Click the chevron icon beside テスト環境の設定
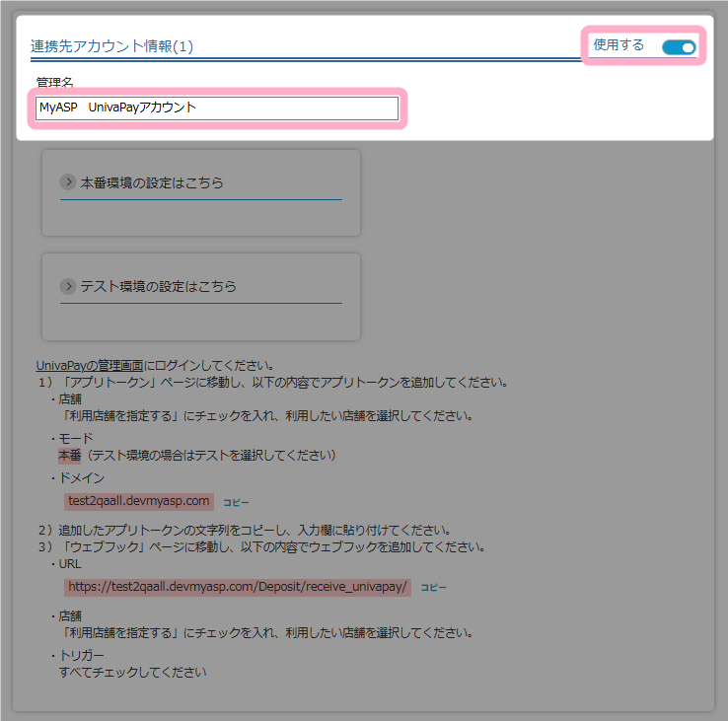The height and width of the screenshot is (721, 728). click(x=68, y=286)
